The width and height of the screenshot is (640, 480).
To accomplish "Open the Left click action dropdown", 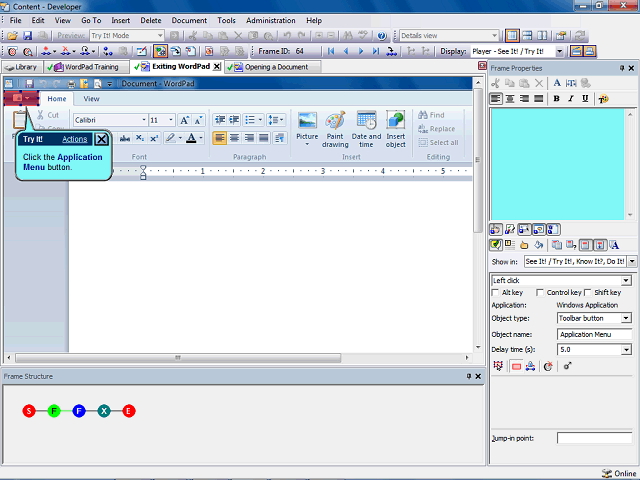I will tap(626, 280).
